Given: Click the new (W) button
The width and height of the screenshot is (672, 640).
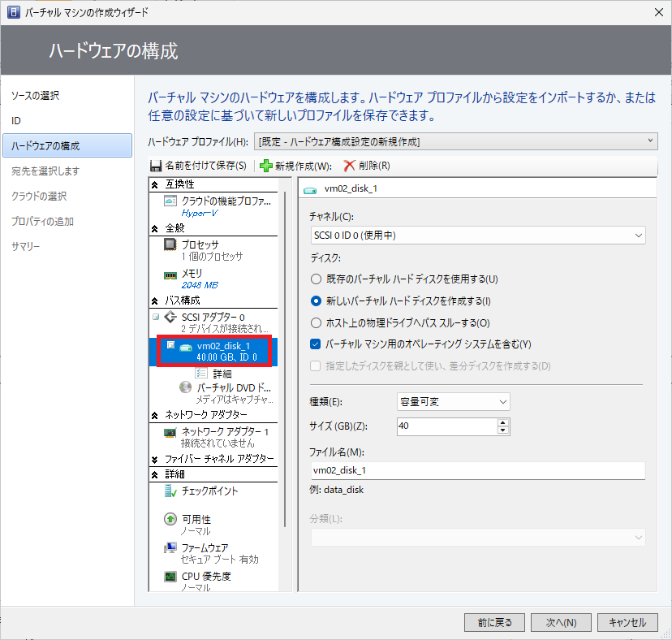Looking at the screenshot, I should coord(296,166).
